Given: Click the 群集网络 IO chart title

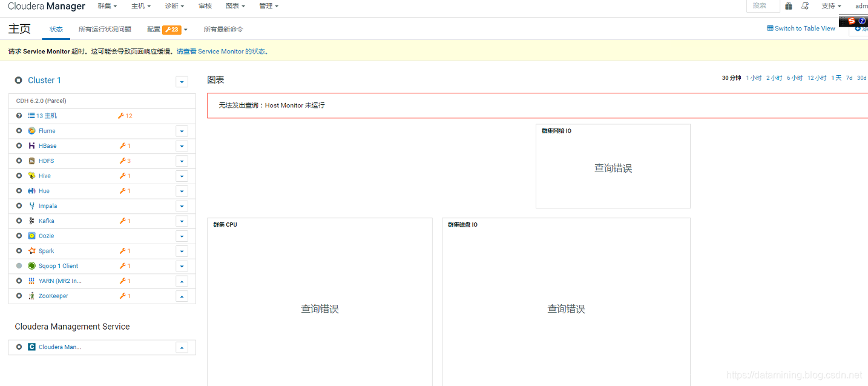Looking at the screenshot, I should 556,131.
